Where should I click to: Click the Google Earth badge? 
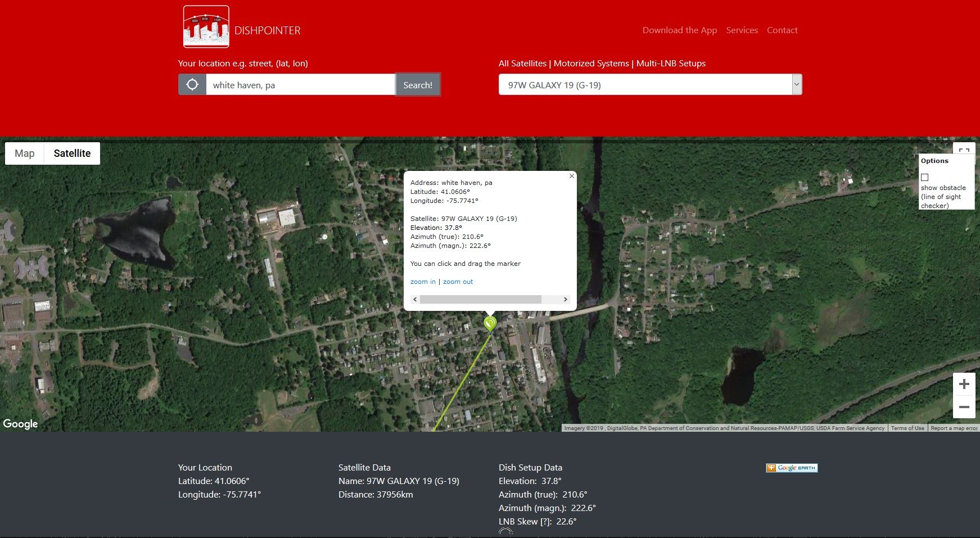coord(792,468)
